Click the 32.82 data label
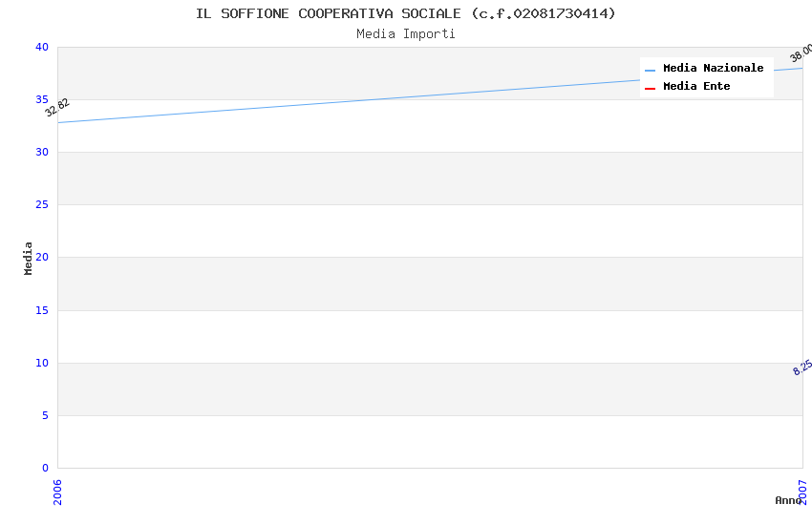The width and height of the screenshot is (812, 525). pyautogui.click(x=57, y=108)
